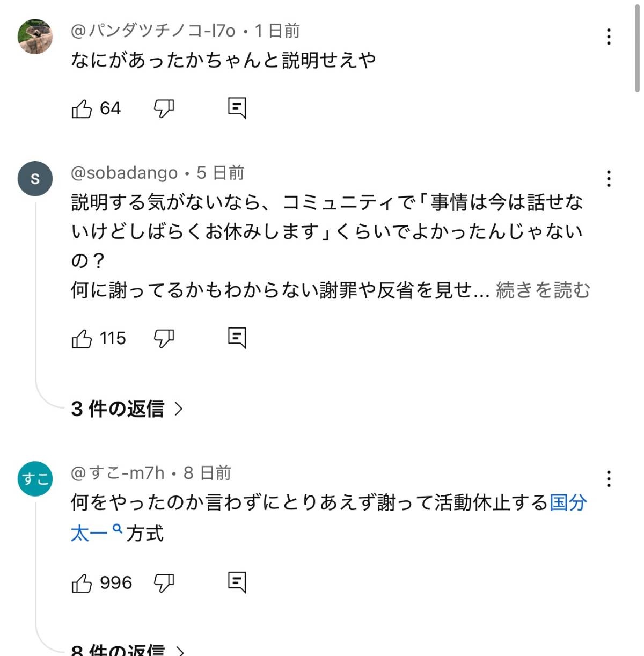Search the 国分太一 linked term
Viewport: 644px width, 656px height.
click(568, 503)
